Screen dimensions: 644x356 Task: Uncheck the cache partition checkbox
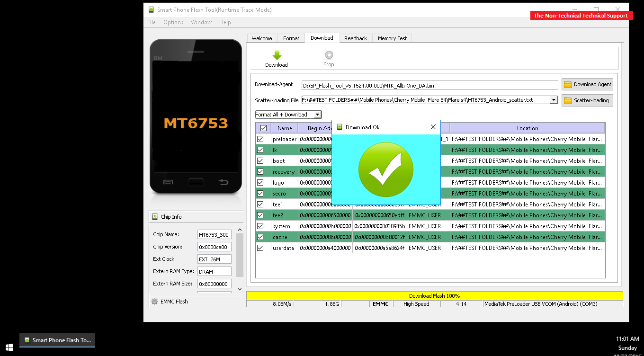pos(260,237)
